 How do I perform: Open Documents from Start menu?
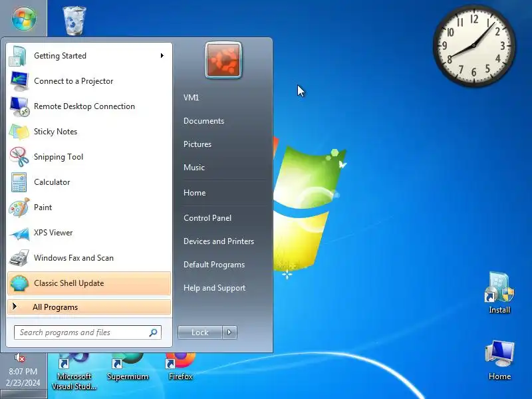point(203,121)
